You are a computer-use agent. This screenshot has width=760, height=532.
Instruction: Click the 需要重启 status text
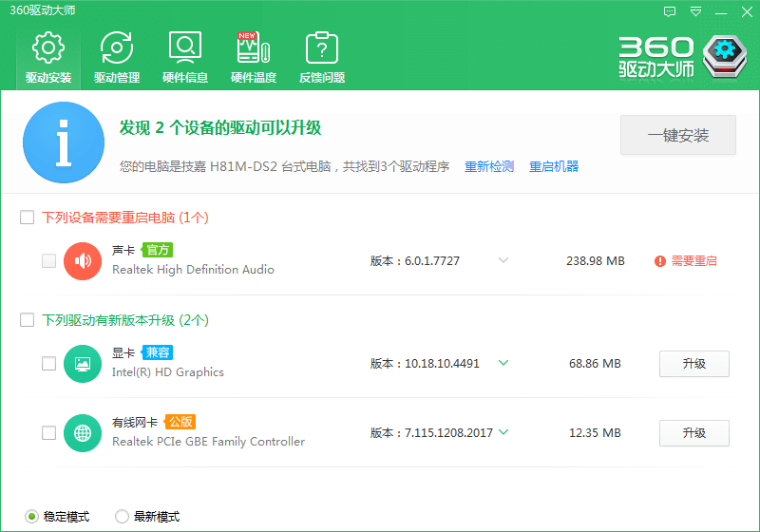click(693, 261)
